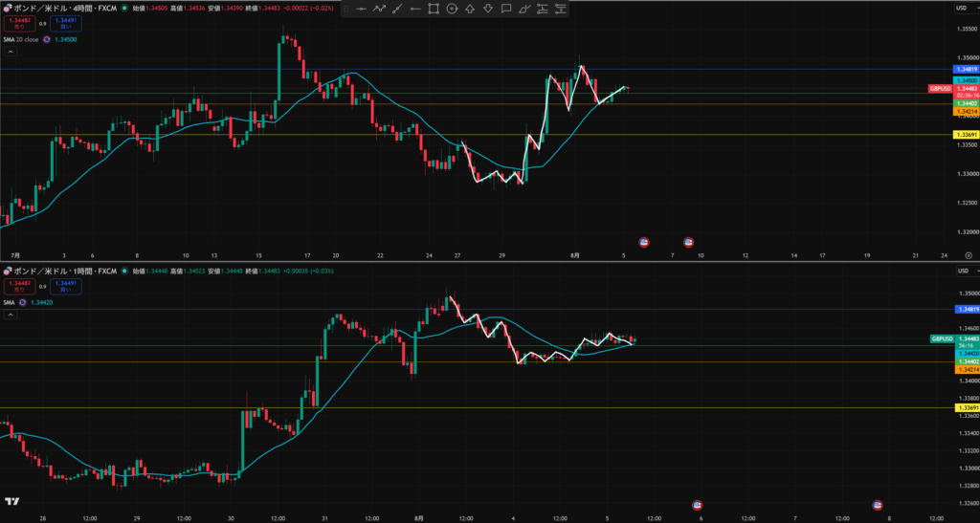980x523 pixels.
Task: Click 1.35500 on the 4-hour price scale
Action: coord(967,28)
